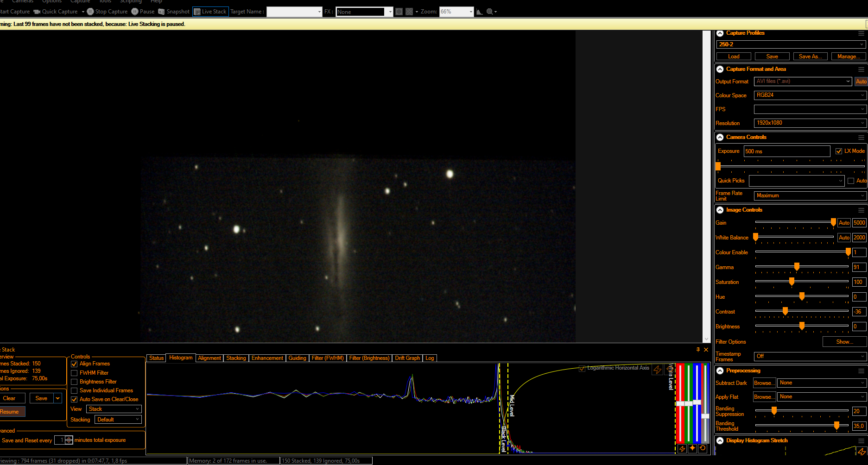This screenshot has width=868, height=465.
Task: Collapse the Capture Profiles section
Action: pyautogui.click(x=720, y=33)
